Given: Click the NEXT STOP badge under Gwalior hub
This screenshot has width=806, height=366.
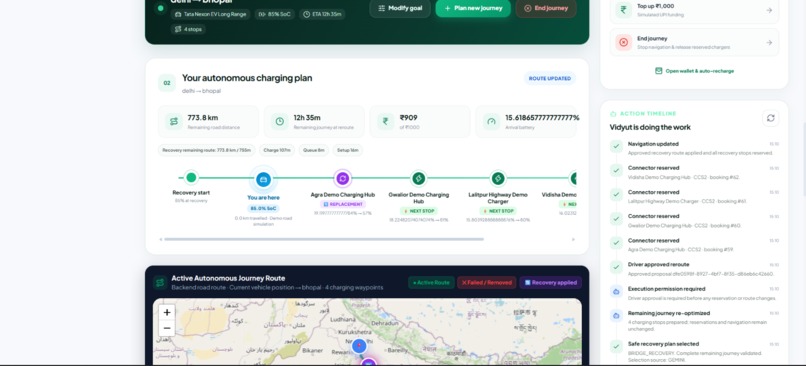Looking at the screenshot, I should pos(418,211).
